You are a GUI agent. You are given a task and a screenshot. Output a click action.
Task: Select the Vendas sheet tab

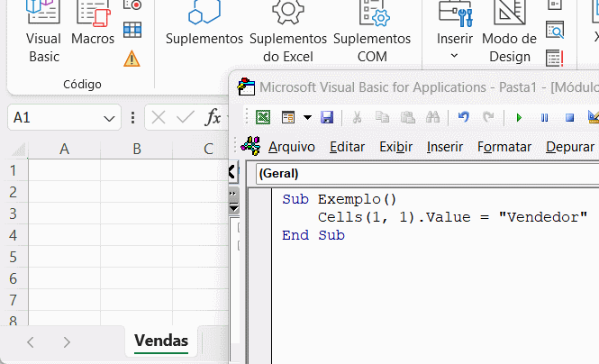[x=161, y=341]
